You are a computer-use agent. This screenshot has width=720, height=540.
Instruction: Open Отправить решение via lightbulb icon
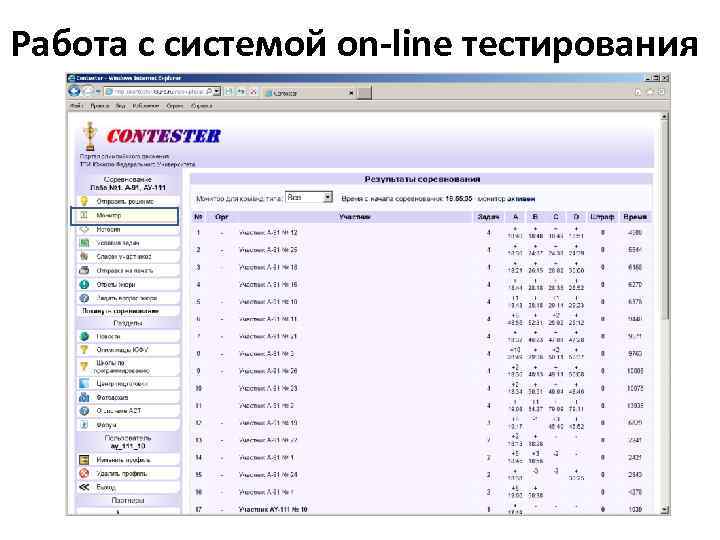[84, 201]
